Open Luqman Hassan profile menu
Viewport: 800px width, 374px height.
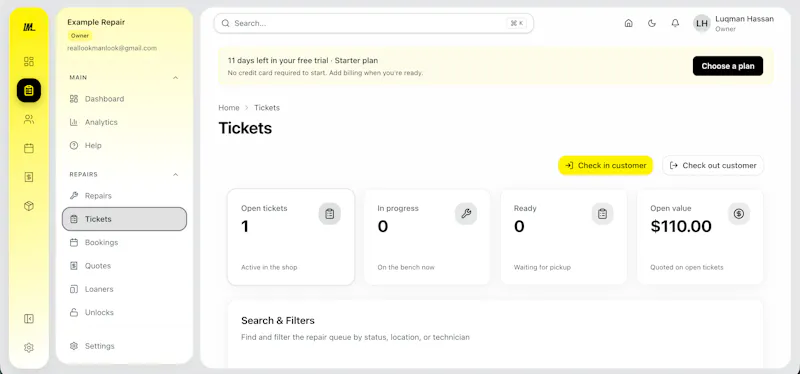pyautogui.click(x=733, y=23)
